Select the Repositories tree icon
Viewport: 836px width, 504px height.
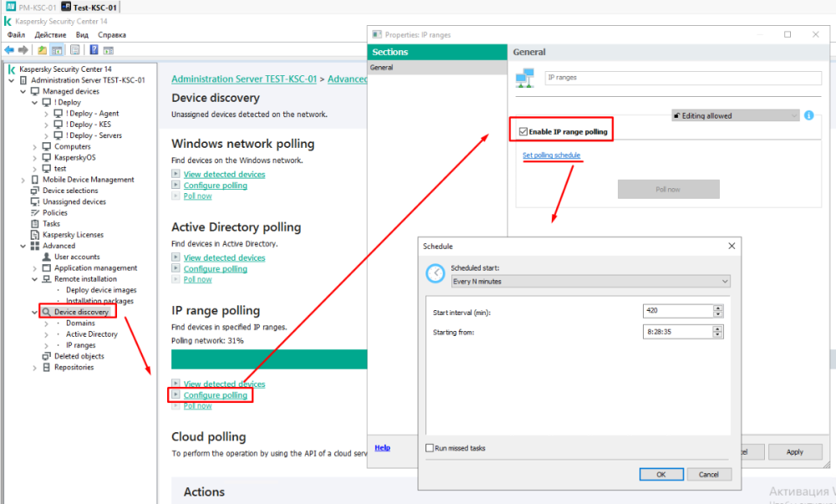point(46,368)
